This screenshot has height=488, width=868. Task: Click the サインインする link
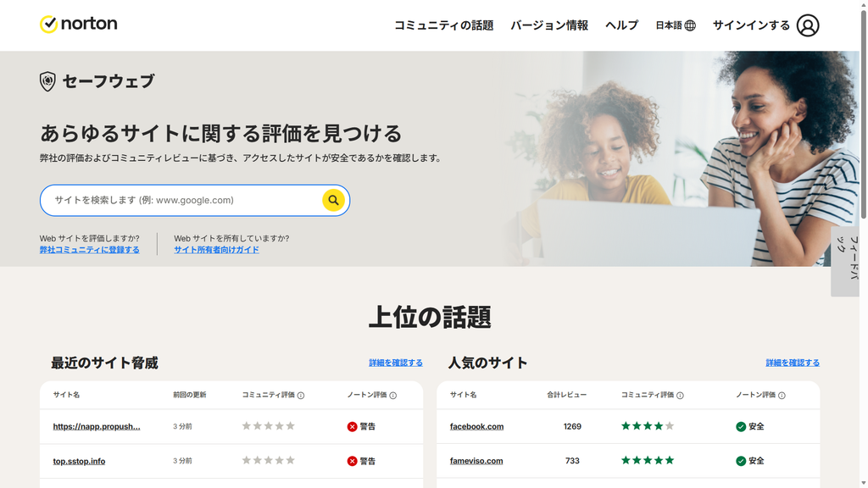[x=751, y=25]
